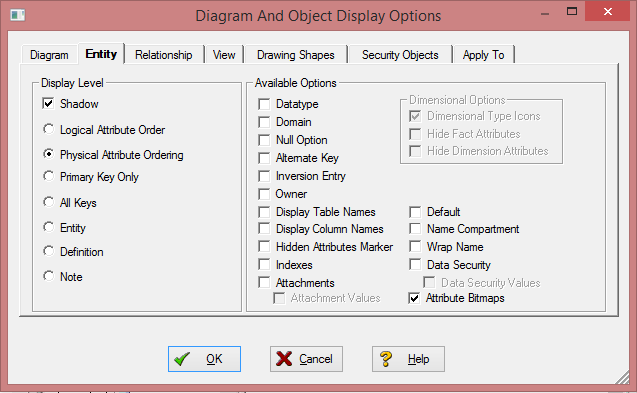The height and width of the screenshot is (393, 637).
Task: Toggle the Indexes checkbox
Action: (x=264, y=265)
